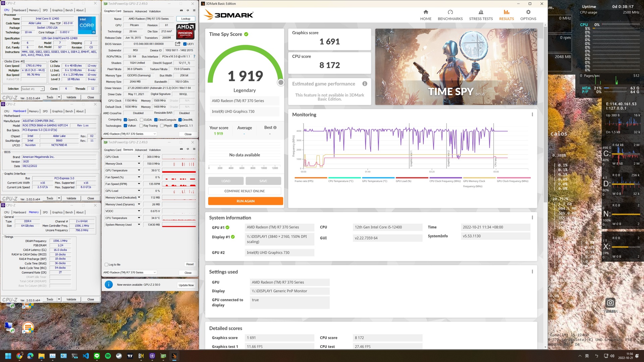644x362 pixels.
Task: Open Monitoring panel three-dot menu
Action: coord(532,115)
